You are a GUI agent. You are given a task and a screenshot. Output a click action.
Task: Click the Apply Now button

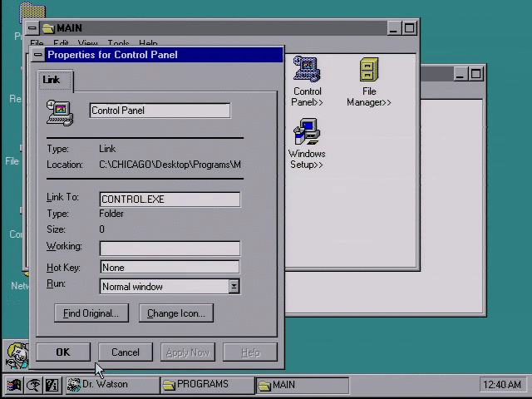click(x=188, y=352)
